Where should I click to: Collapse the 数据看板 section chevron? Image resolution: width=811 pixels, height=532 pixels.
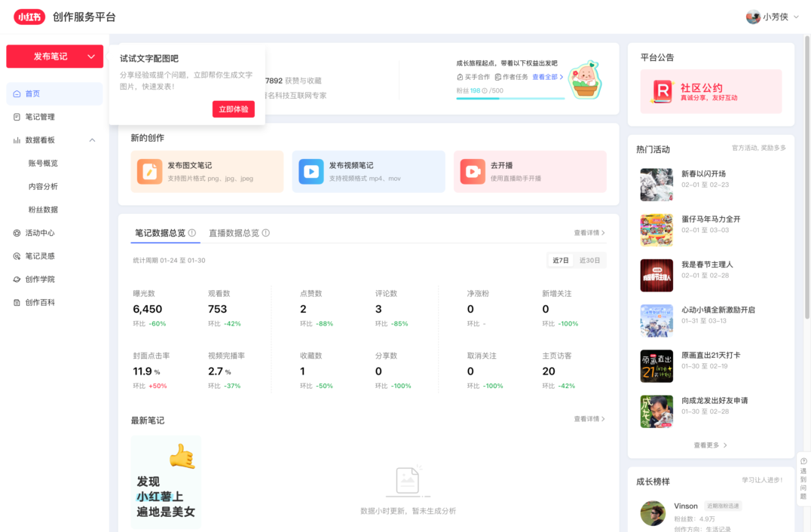(x=93, y=139)
